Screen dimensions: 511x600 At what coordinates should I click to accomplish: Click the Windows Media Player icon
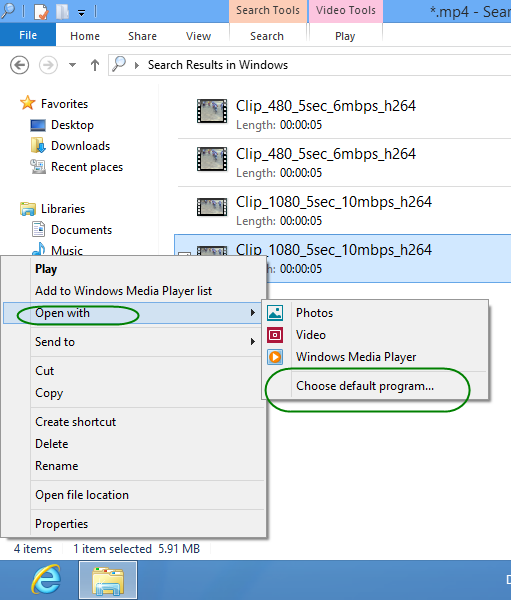[275, 357]
